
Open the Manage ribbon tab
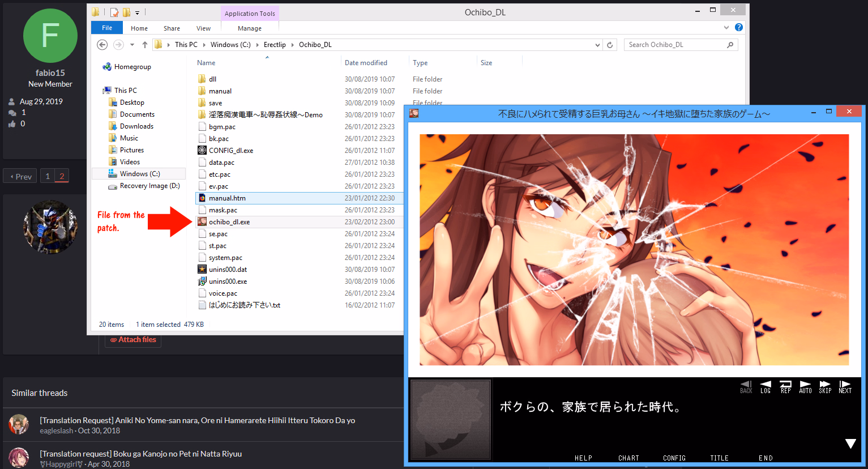coord(250,28)
